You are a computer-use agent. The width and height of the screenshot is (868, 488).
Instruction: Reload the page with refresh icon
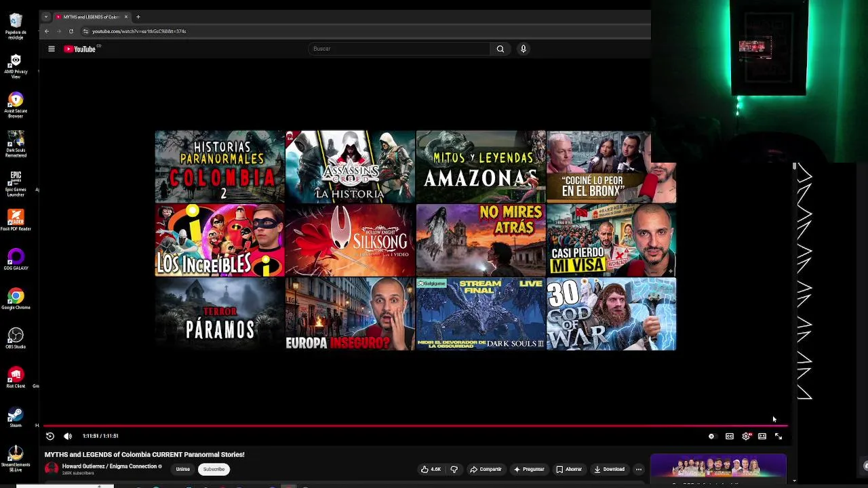coord(71,31)
